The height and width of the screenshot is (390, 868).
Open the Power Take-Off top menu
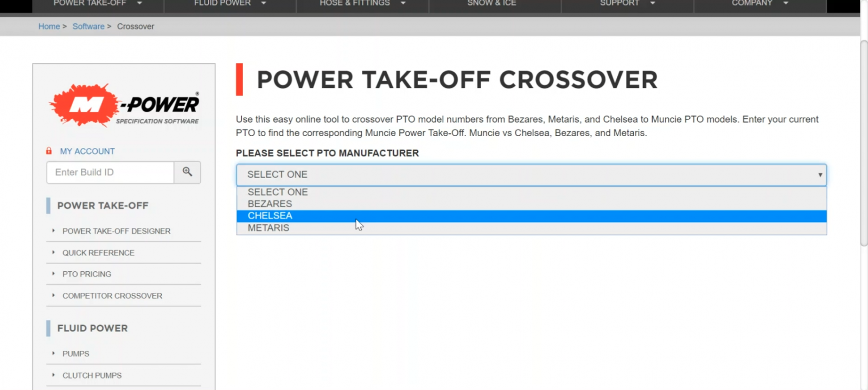tap(90, 3)
